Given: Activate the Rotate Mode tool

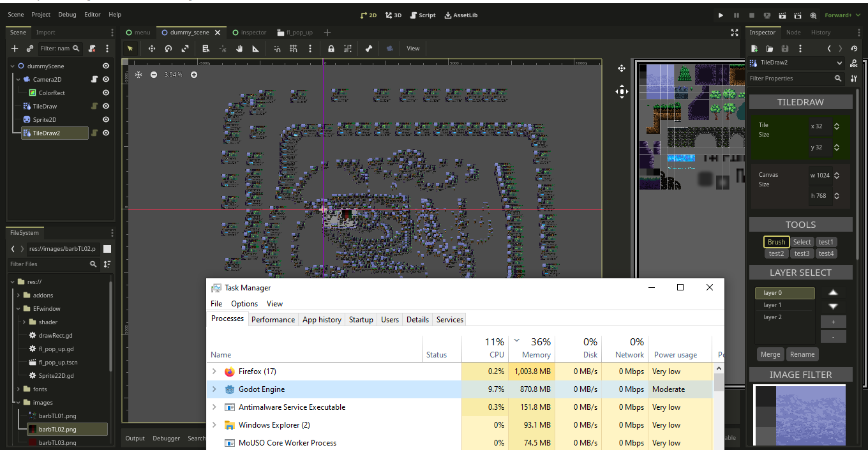Looking at the screenshot, I should click(168, 49).
